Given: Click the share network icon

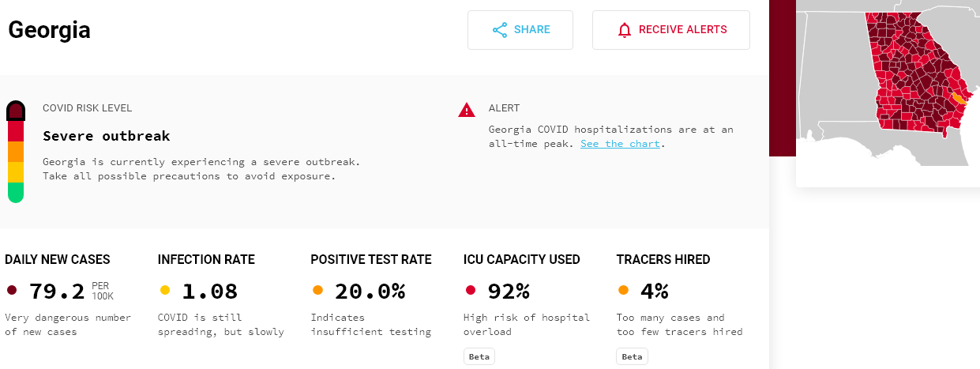Looking at the screenshot, I should 500,30.
